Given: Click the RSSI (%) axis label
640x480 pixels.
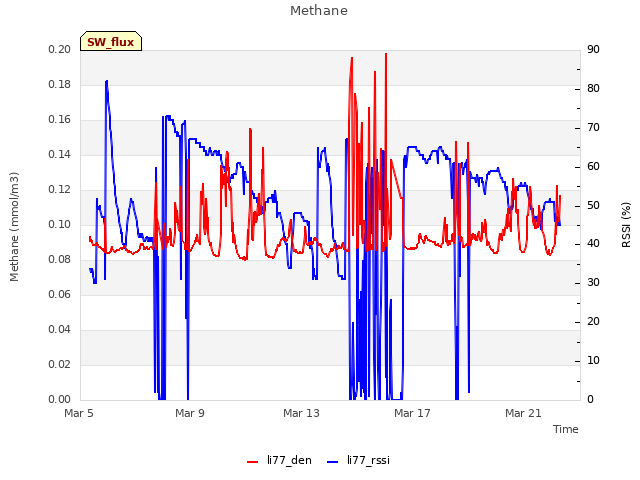Looking at the screenshot, I should pyautogui.click(x=626, y=225).
